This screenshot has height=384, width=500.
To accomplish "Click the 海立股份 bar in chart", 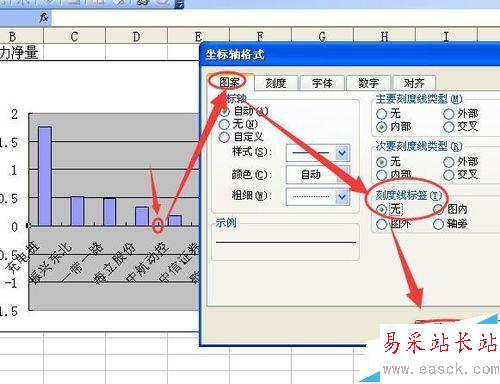I will point(142,217).
